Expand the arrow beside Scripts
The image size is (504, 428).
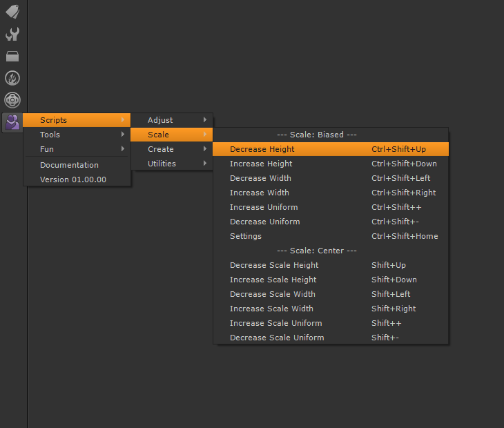coord(123,120)
